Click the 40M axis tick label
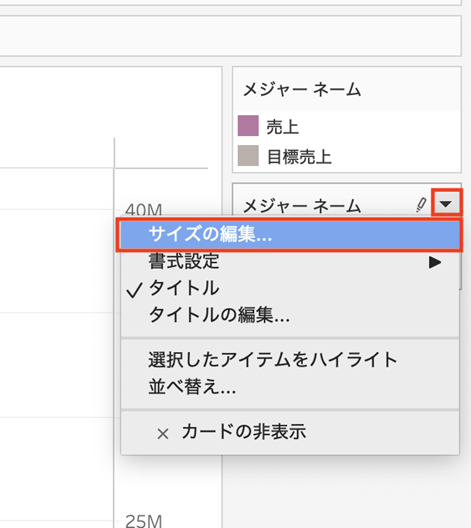The image size is (471, 528). [143, 209]
